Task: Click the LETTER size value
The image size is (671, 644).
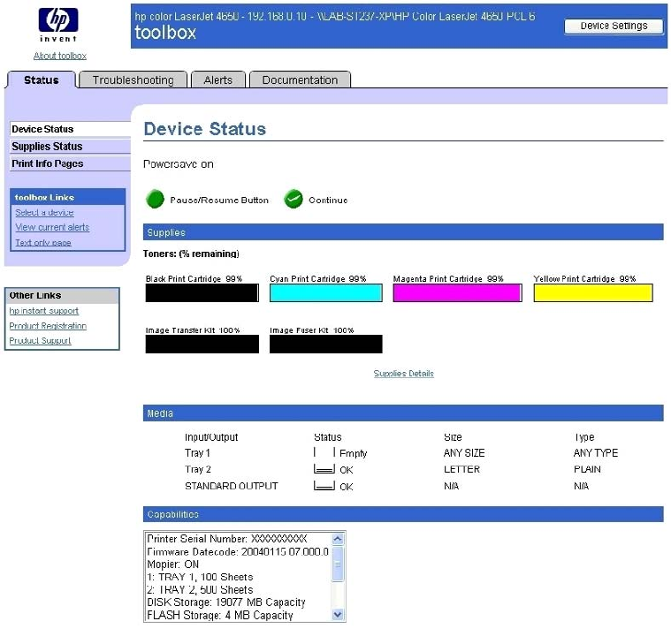Action: tap(461, 469)
